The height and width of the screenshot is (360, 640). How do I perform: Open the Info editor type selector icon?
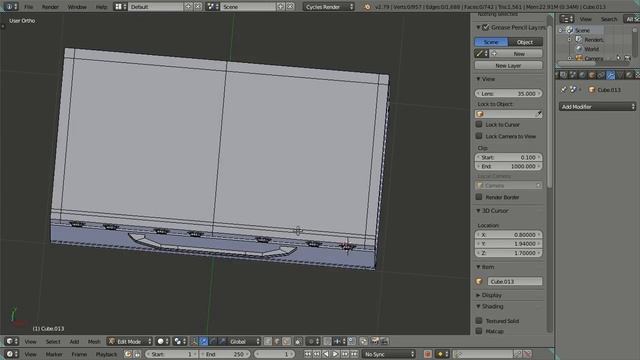click(11, 7)
